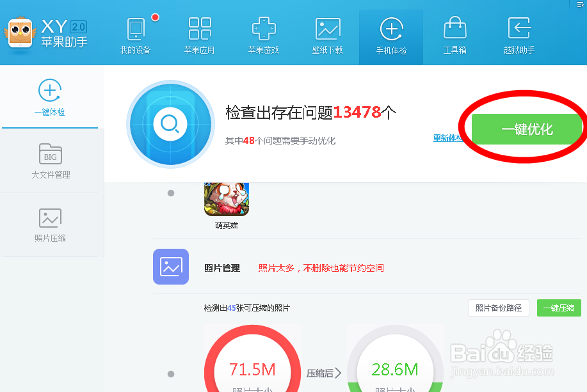Click the 萌英雄 game icon

[227, 200]
